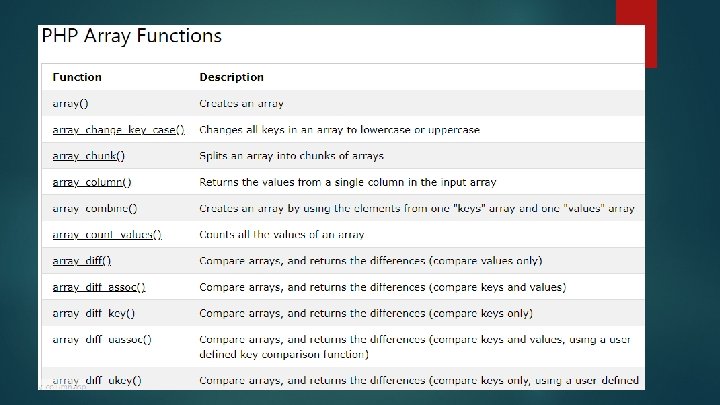
Task: Click 'Returns the values from a single column' text
Action: [x=347, y=182]
